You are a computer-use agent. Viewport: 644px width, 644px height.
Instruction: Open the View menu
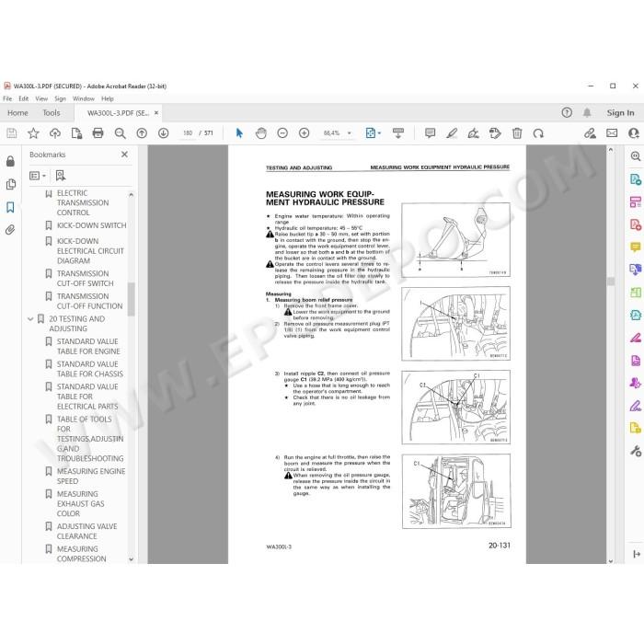[x=41, y=98]
